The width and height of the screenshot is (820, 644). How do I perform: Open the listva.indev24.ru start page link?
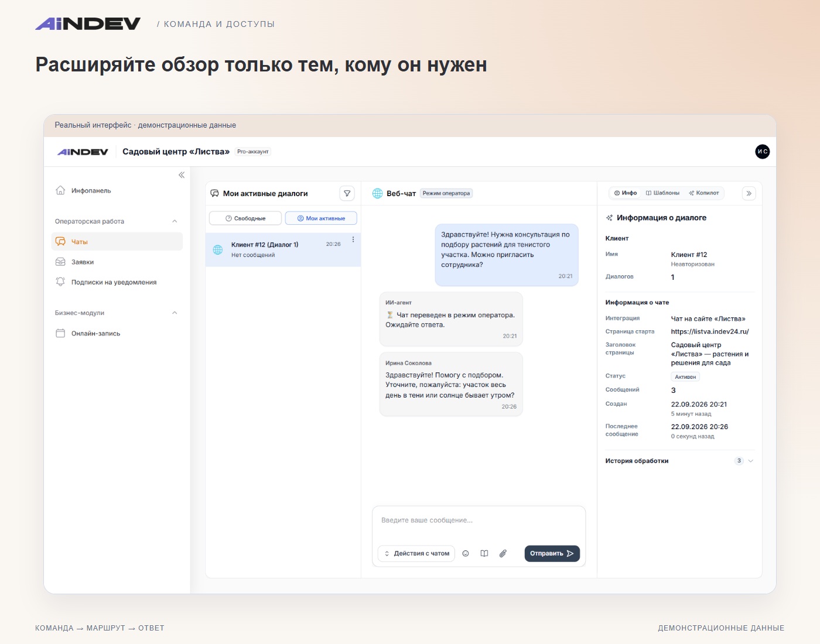[710, 331]
